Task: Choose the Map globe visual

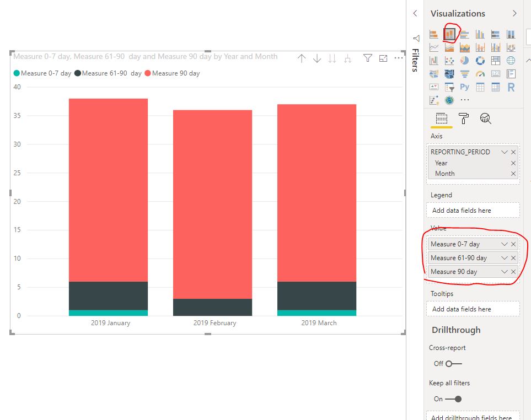Action: coord(511,61)
